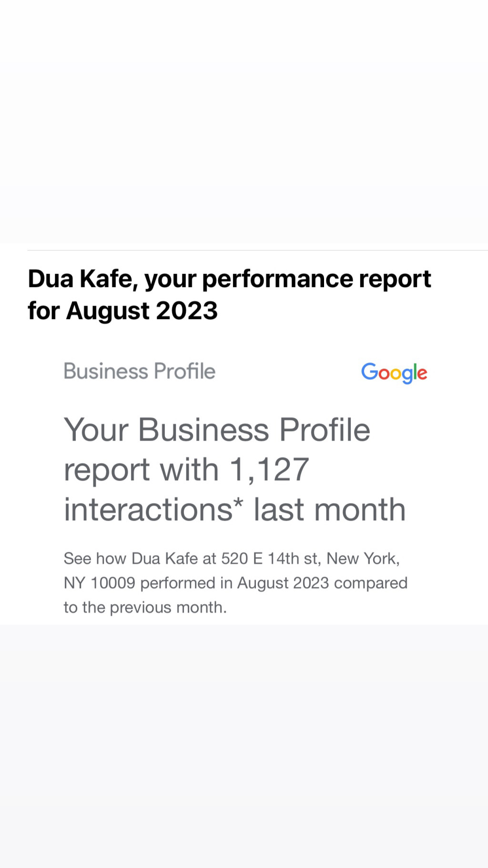Click the 1,127 interactions number
The image size is (488, 868).
(269, 470)
